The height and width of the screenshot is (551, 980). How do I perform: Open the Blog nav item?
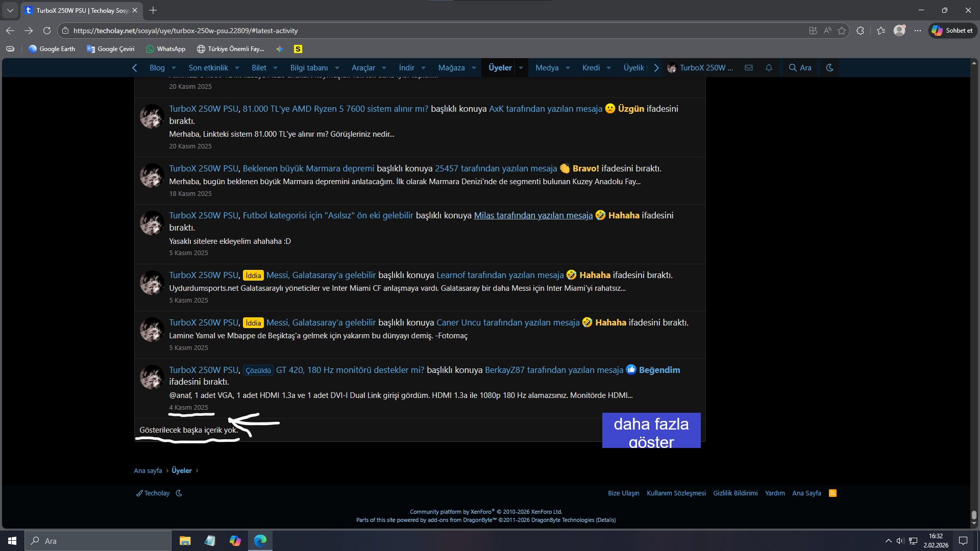[x=157, y=67]
